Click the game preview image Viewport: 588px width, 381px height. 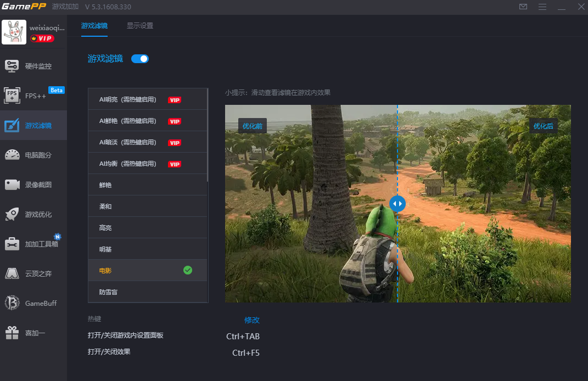coord(398,204)
